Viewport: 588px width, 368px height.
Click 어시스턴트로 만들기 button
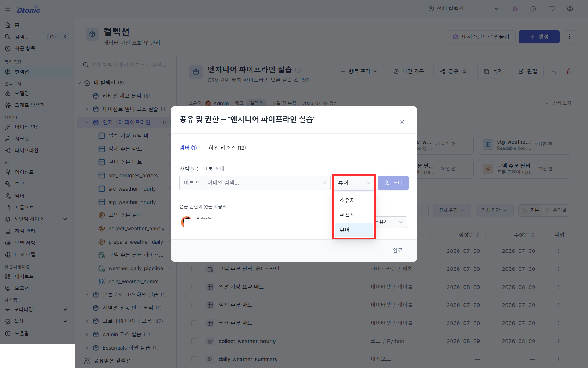click(481, 37)
